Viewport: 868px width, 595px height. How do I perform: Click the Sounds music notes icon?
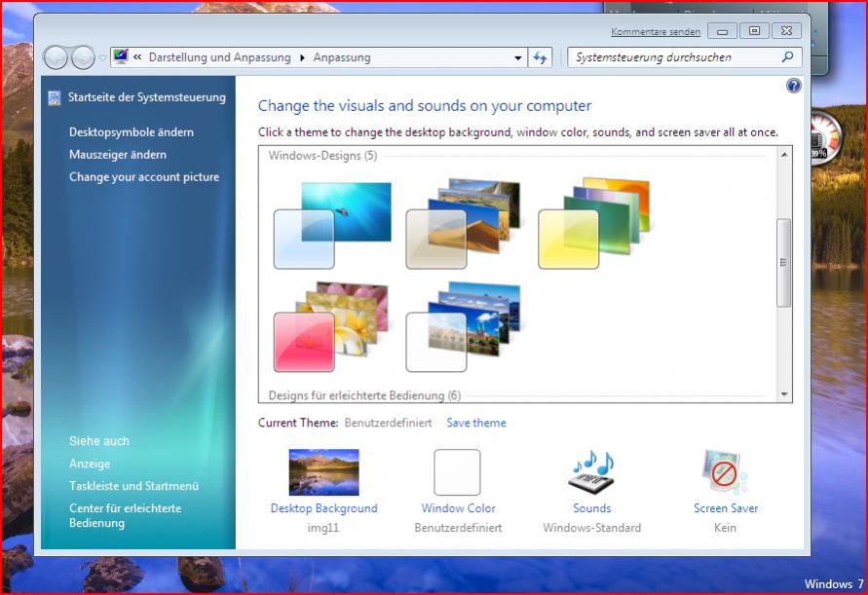591,471
